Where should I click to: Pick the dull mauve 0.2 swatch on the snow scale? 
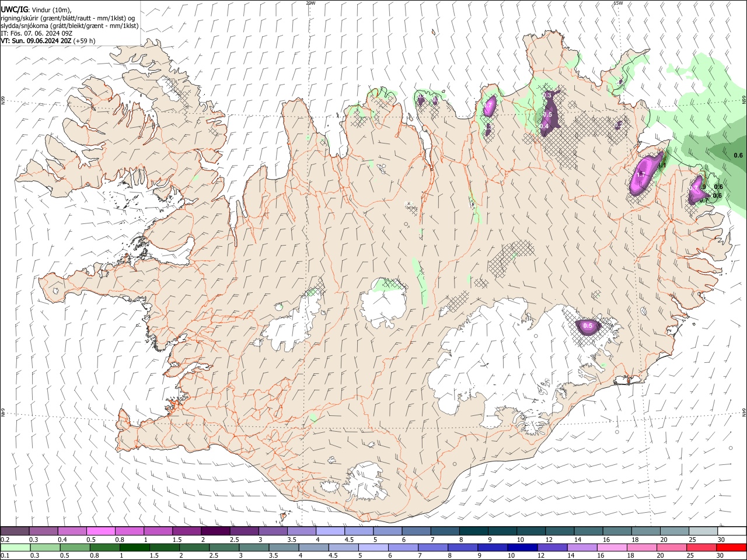(x=15, y=531)
